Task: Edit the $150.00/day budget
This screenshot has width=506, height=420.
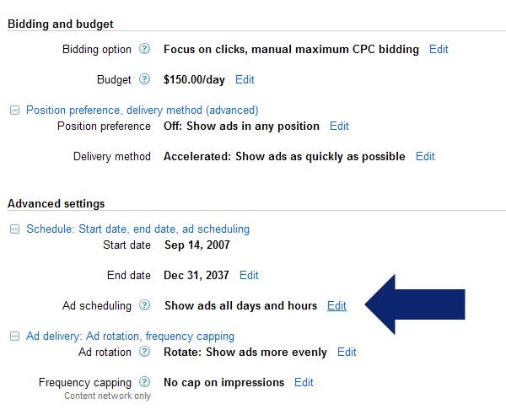Action: [245, 79]
